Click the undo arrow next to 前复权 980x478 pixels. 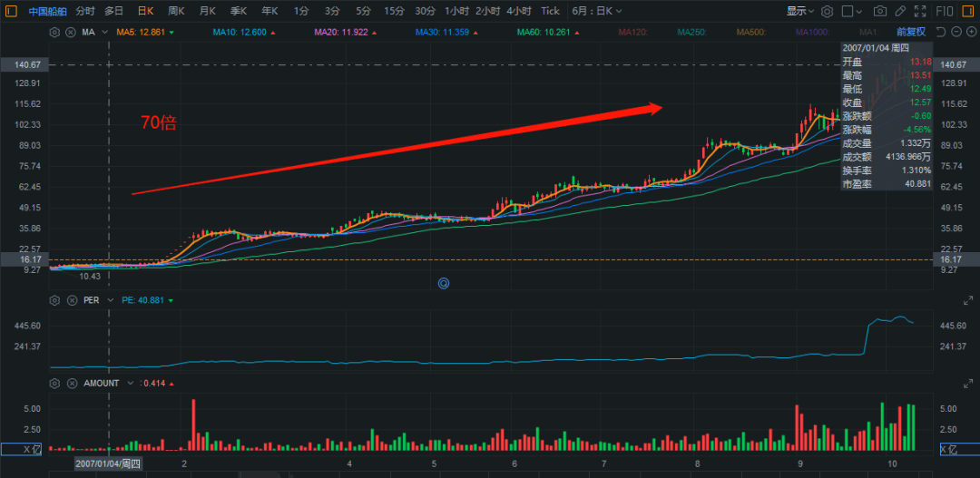[939, 32]
